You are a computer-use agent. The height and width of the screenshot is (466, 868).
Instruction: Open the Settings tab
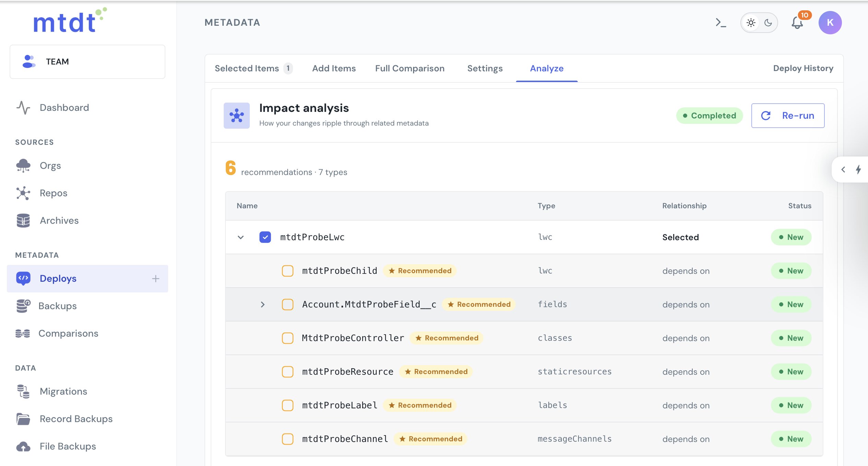click(485, 68)
